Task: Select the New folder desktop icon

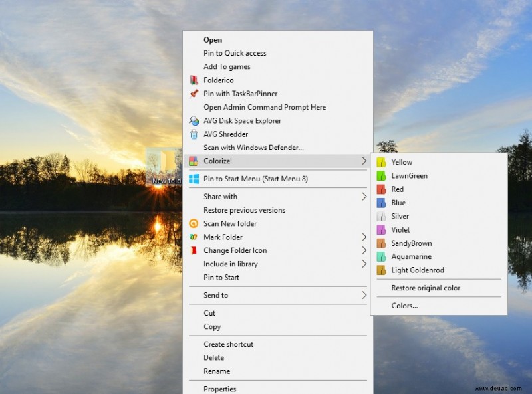Action: pyautogui.click(x=164, y=167)
